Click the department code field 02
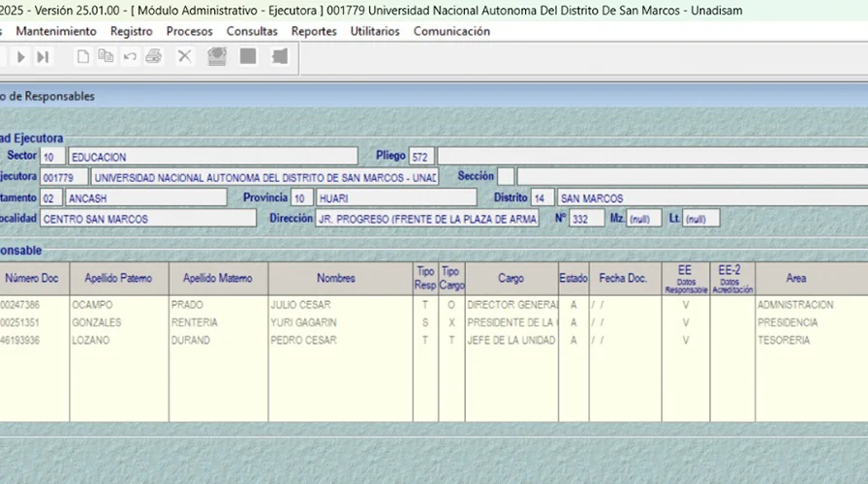This screenshot has width=868, height=484. [x=51, y=198]
